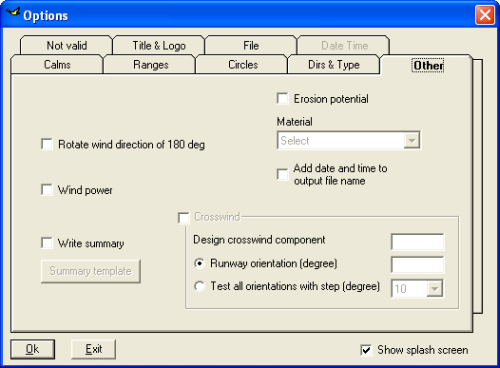Image resolution: width=500 pixels, height=368 pixels.
Task: Switch to the Circles tab
Action: pos(243,64)
